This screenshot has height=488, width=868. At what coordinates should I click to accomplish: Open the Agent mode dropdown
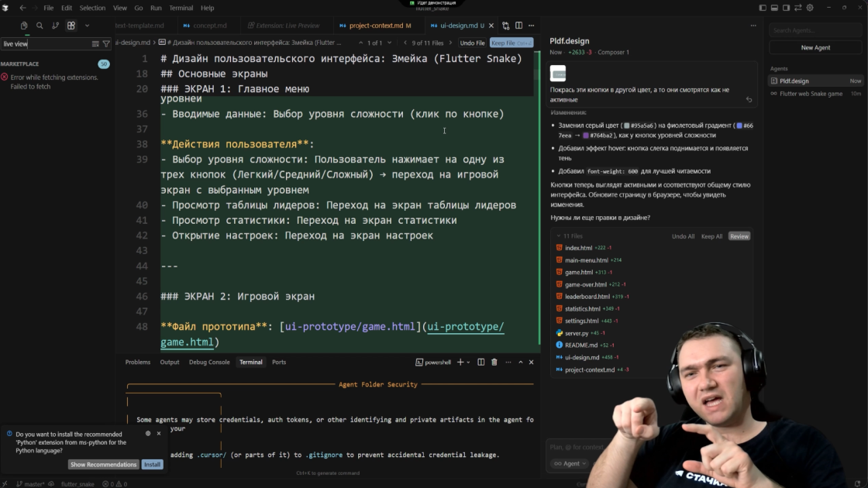click(x=570, y=464)
